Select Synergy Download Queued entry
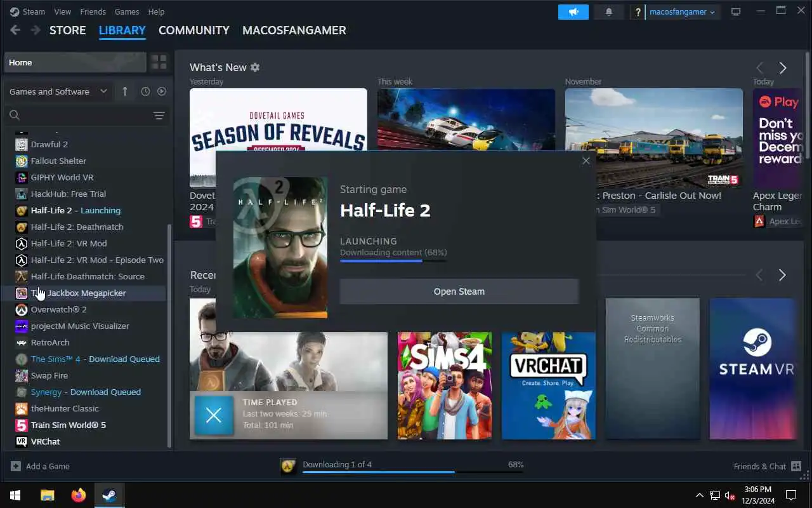Viewport: 812px width, 508px height. (x=86, y=392)
